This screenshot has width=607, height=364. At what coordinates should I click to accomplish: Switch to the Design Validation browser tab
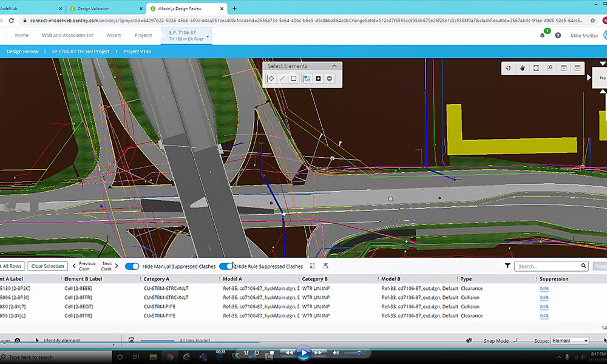[105, 8]
